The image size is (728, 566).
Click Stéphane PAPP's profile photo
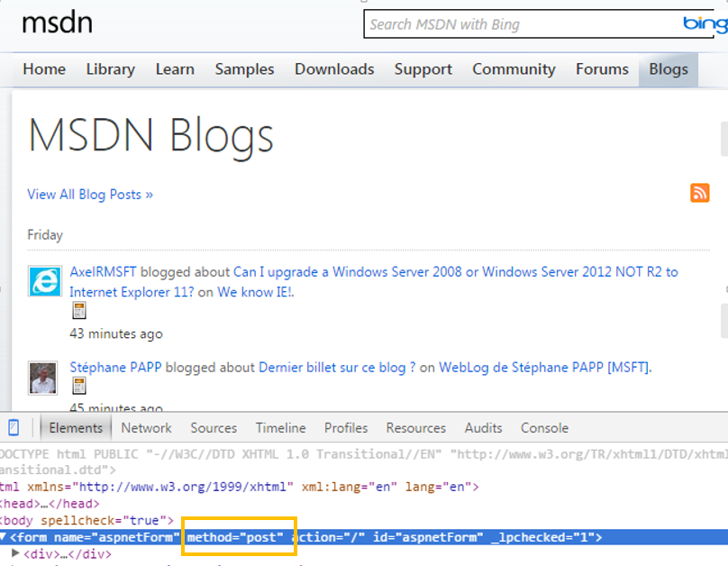43,378
